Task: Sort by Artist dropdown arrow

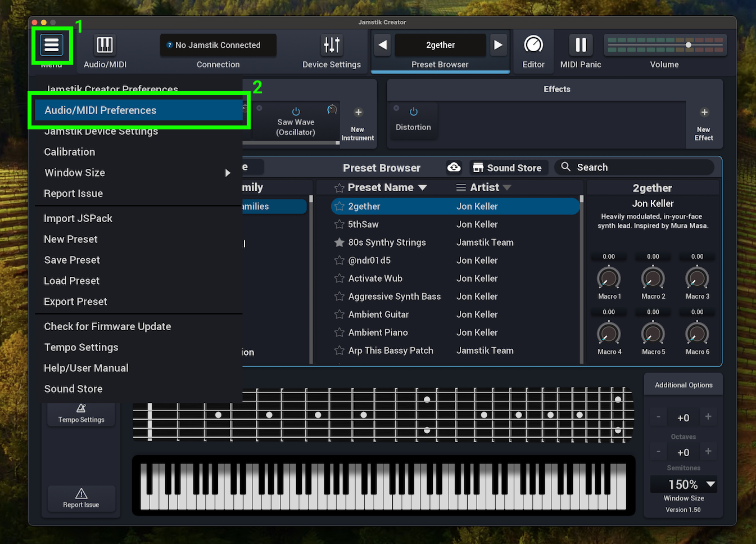Action: click(x=507, y=188)
